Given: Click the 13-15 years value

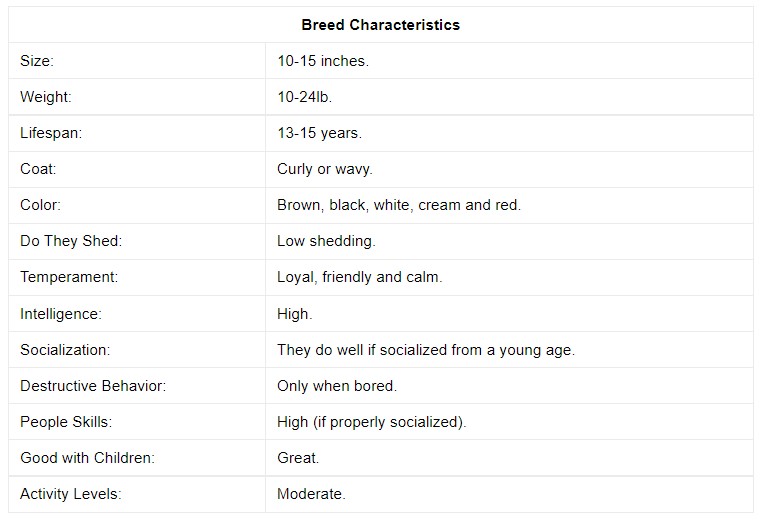Looking at the screenshot, I should click(x=319, y=133).
